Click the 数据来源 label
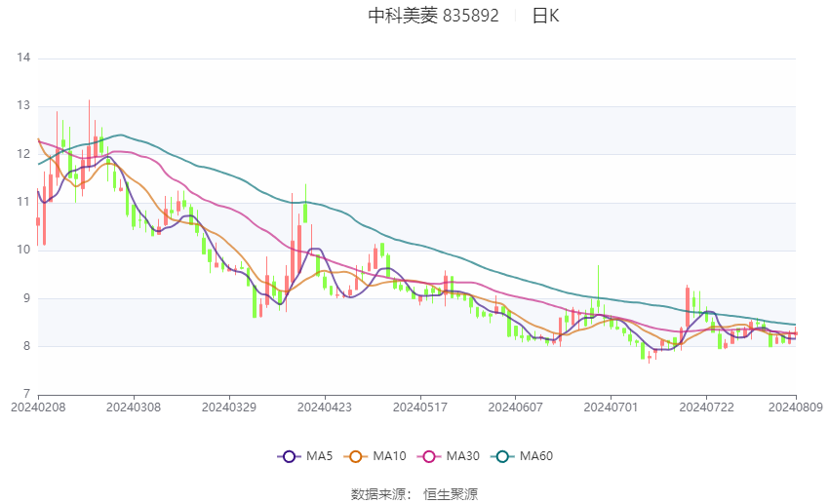This screenshot has width=829, height=504. [x=378, y=494]
